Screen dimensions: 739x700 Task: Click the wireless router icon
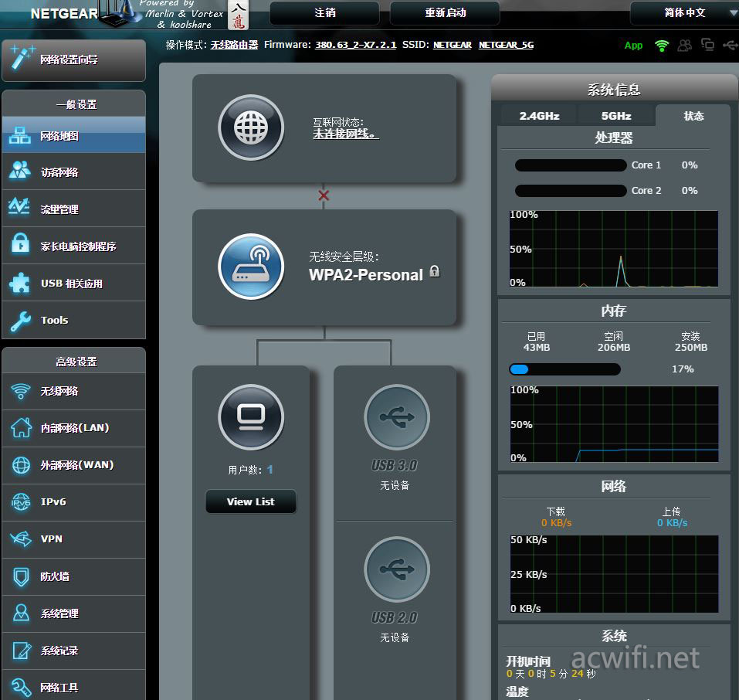pyautogui.click(x=251, y=267)
